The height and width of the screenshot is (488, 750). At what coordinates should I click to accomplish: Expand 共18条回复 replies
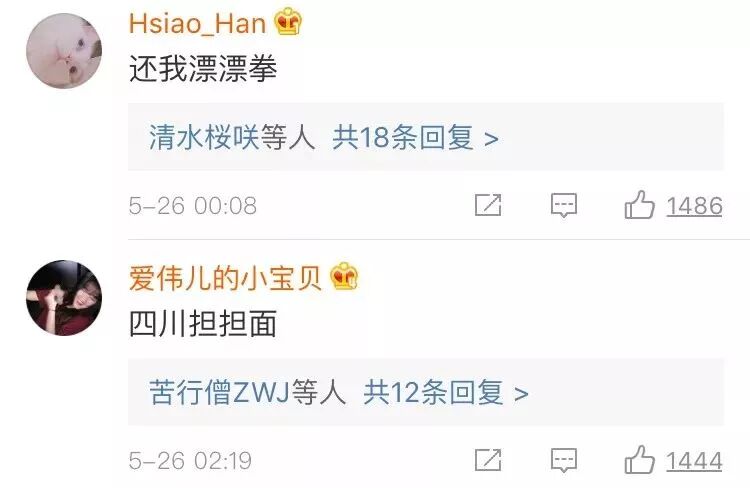[403, 138]
